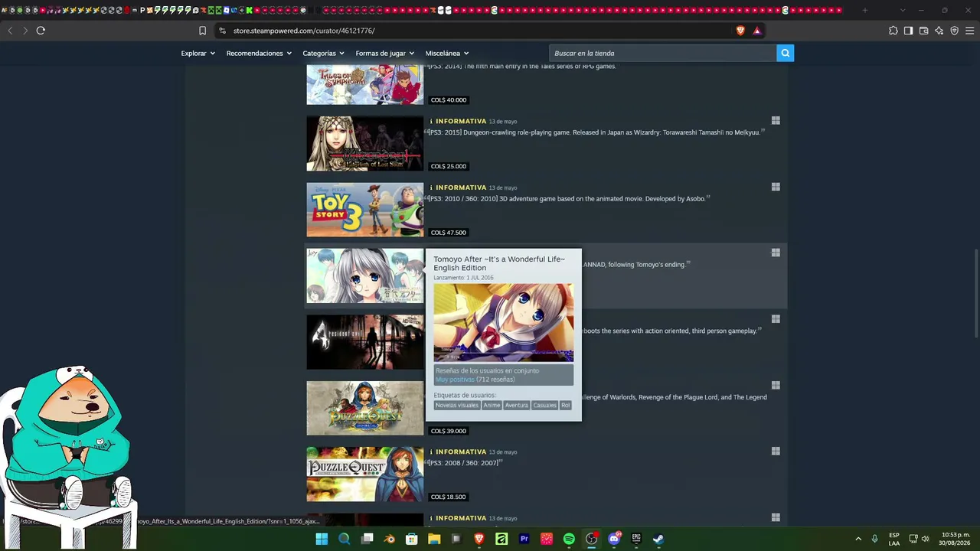Click the INFORMATIVA label on Toy Story 3 row

[x=461, y=187]
